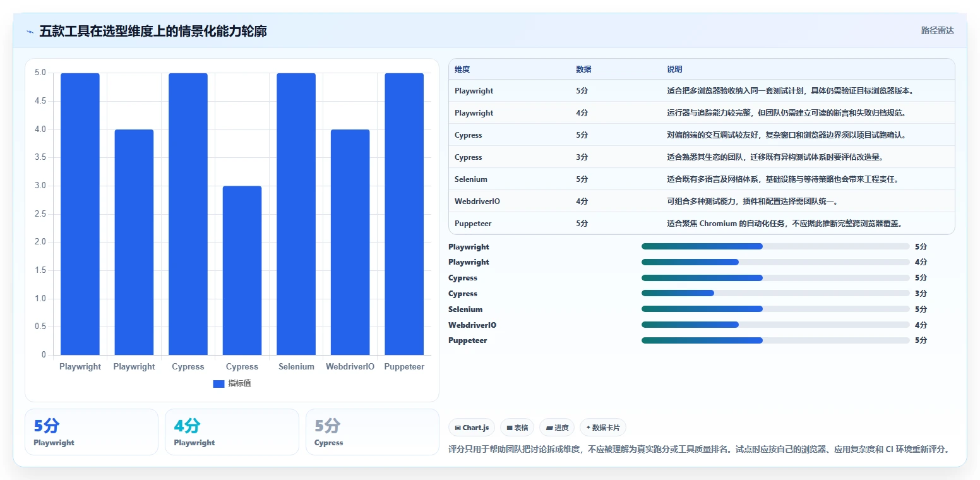
Task: Click the Playwright progress bar labeled 5分
Action: pos(775,246)
